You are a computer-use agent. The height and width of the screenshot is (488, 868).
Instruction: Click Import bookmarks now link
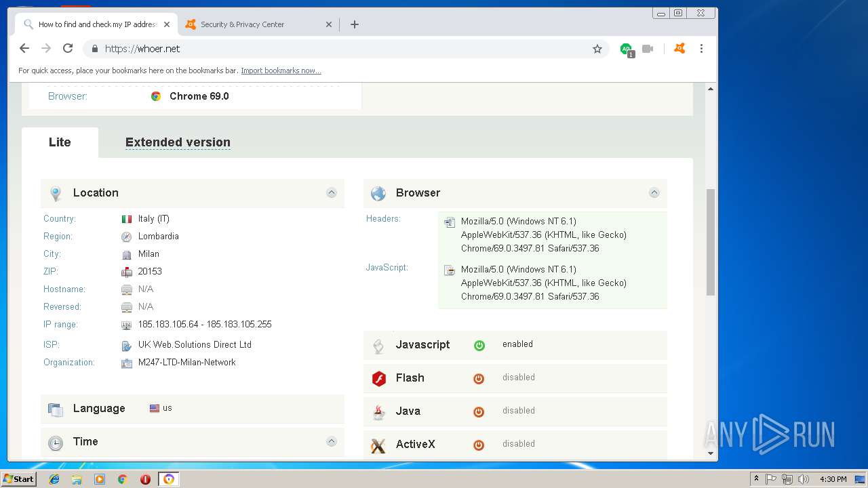tap(281, 70)
